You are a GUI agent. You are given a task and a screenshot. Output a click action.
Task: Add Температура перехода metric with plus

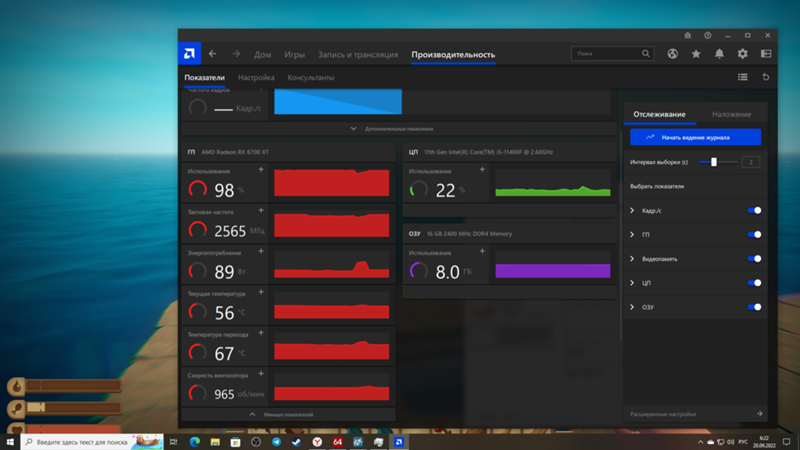tap(261, 333)
